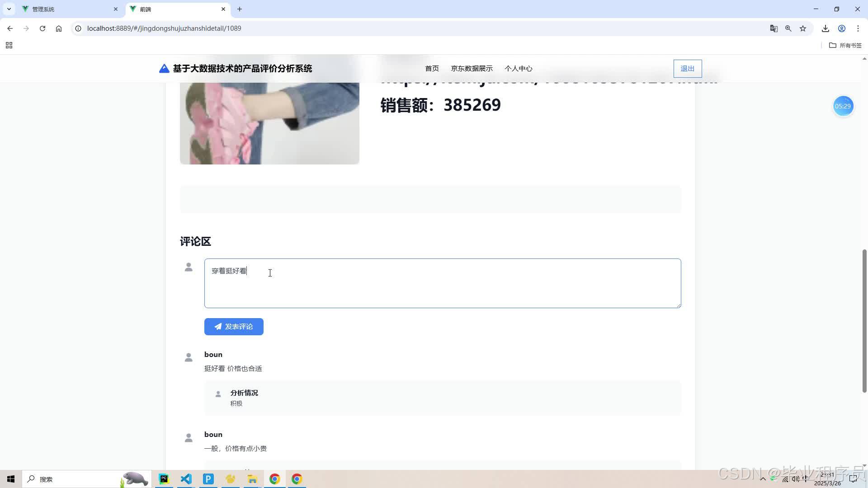This screenshot has width=868, height=488.
Task: Open the 首页 navigation item
Action: (x=432, y=69)
